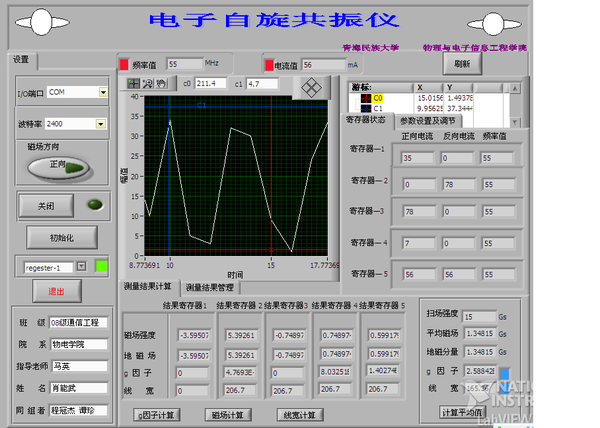Open the 测量结果管理 tab
Screen dimensions: 600x428
pos(210,287)
